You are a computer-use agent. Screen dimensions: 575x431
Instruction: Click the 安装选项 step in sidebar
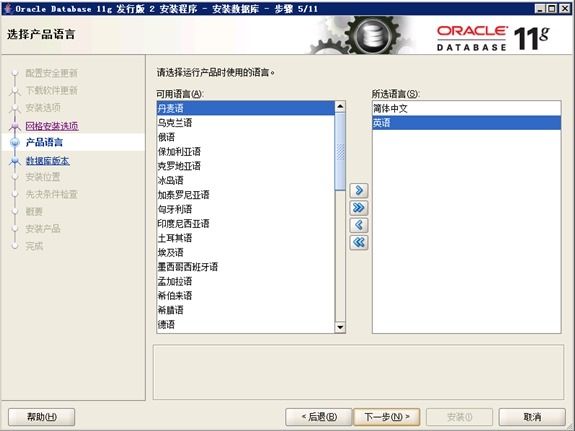[43, 108]
